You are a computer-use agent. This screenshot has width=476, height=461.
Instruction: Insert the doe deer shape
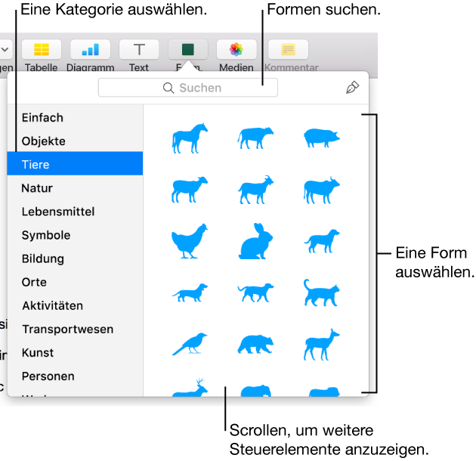click(x=322, y=345)
